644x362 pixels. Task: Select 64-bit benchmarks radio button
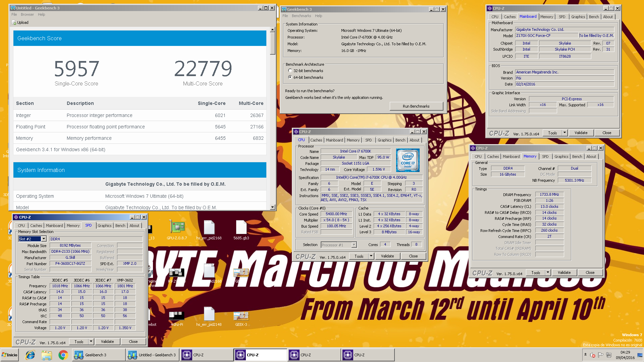click(290, 77)
